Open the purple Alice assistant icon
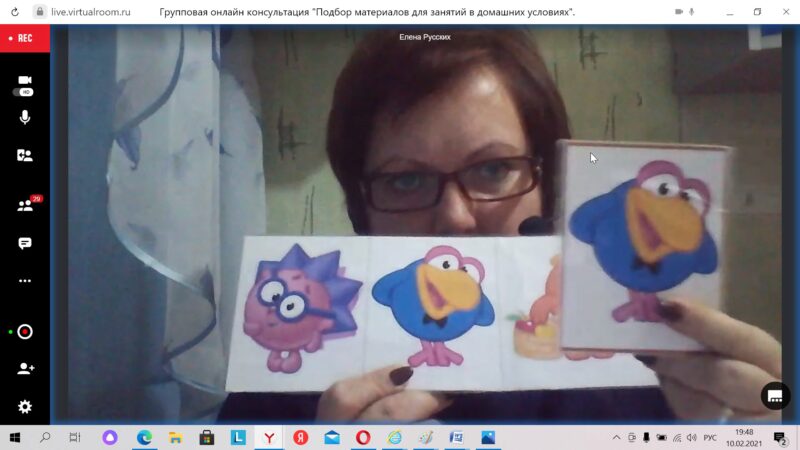The width and height of the screenshot is (800, 450). point(110,437)
